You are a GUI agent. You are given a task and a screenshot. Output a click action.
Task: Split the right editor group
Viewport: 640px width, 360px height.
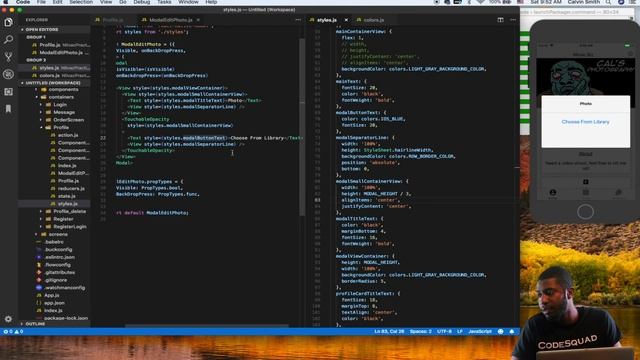[x=500, y=20]
